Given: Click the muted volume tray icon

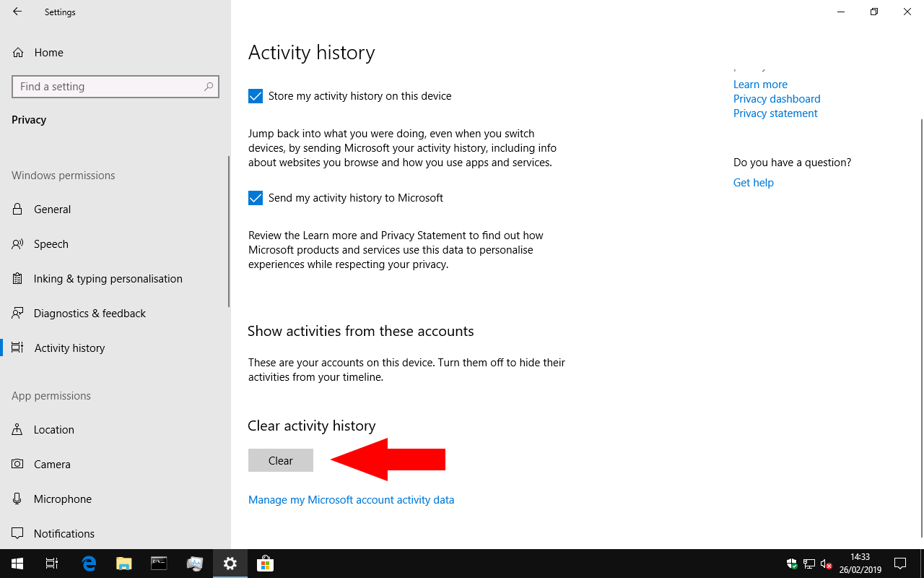Looking at the screenshot, I should (x=827, y=564).
